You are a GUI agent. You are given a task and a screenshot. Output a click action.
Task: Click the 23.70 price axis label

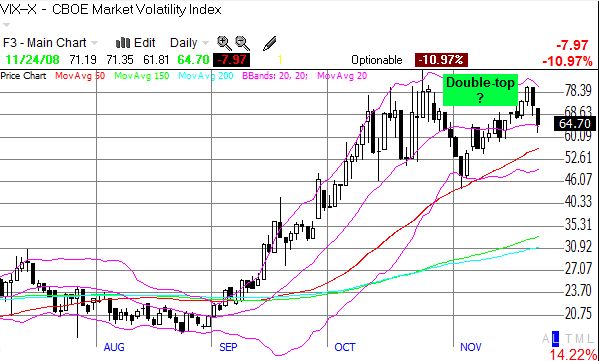578,291
